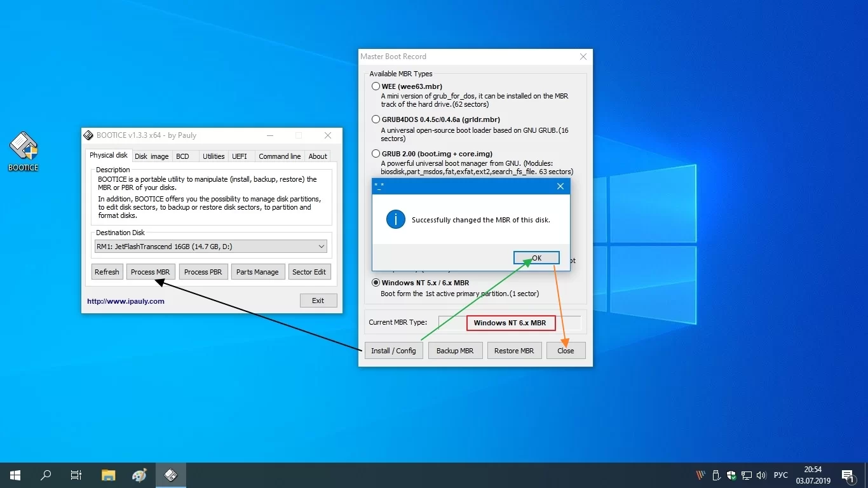This screenshot has height=488, width=868.
Task: Open the About tab
Action: point(318,156)
